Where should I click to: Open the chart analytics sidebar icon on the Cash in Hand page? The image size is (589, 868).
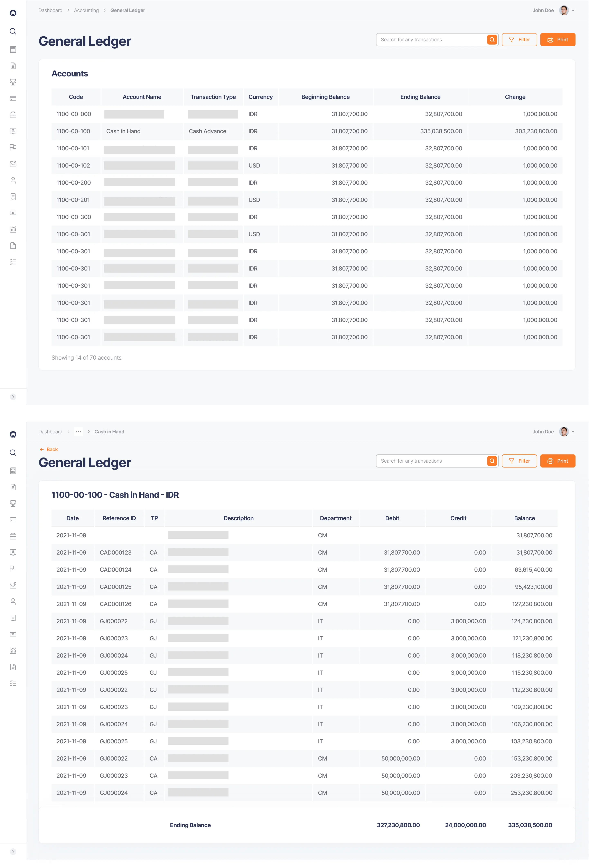pos(13,651)
